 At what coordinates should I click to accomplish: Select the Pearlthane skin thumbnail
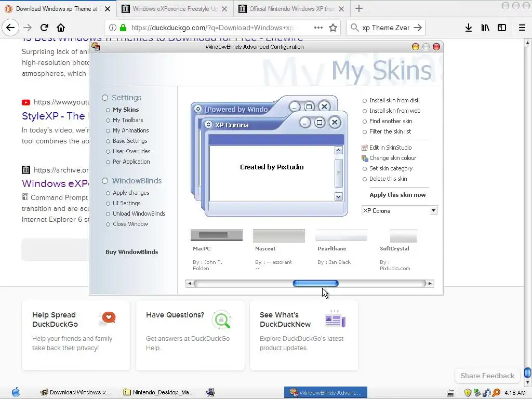pos(341,235)
